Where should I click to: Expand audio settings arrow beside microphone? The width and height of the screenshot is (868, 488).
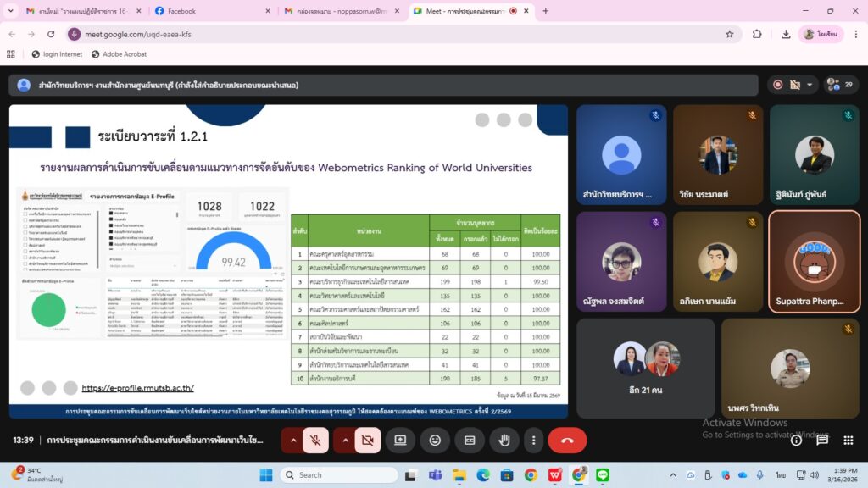click(x=292, y=441)
